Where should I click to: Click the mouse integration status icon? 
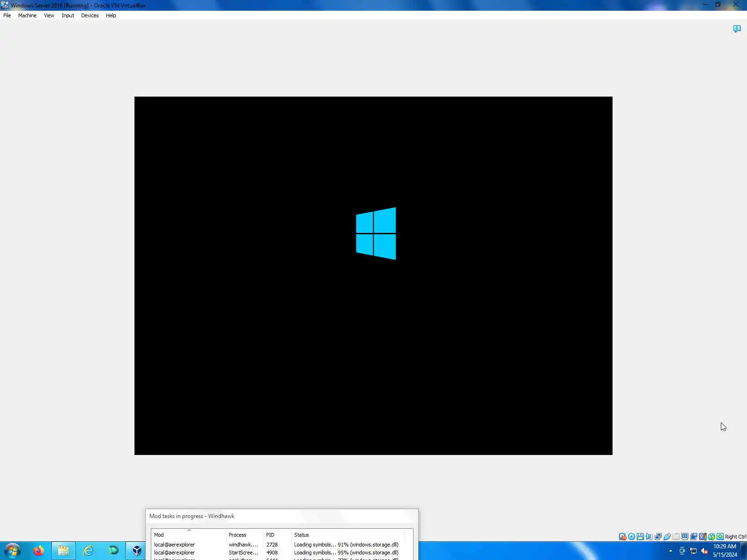click(712, 537)
